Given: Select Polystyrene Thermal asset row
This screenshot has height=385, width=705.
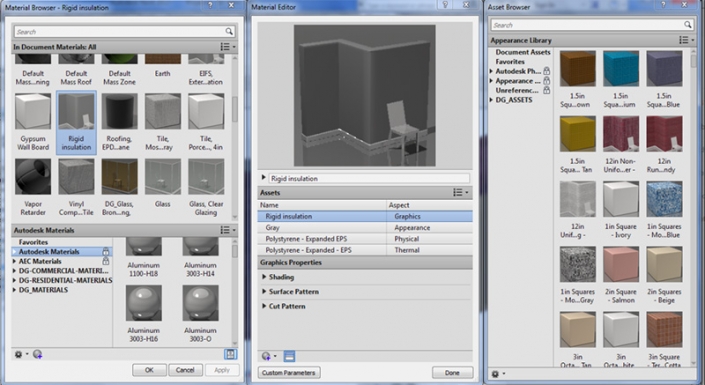Looking at the screenshot, I should 365,250.
